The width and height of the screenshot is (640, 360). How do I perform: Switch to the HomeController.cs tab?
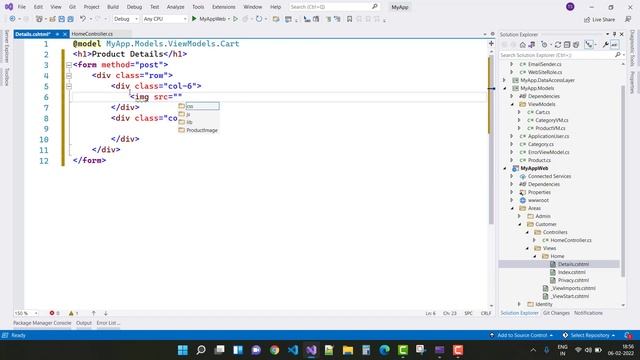pos(92,34)
